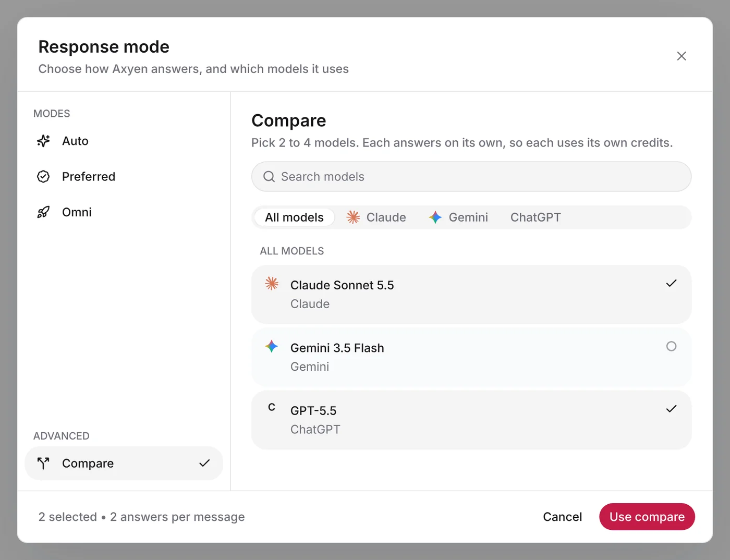
Task: Close the Response mode dialog
Action: [682, 56]
